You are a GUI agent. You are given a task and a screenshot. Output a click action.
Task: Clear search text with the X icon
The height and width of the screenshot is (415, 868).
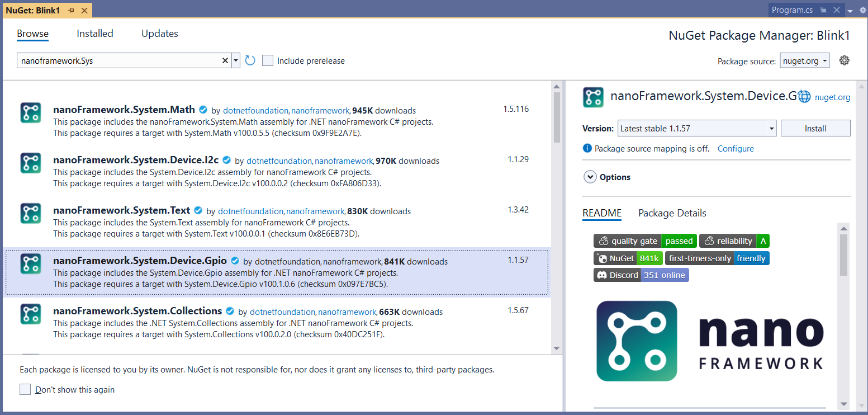coord(225,60)
